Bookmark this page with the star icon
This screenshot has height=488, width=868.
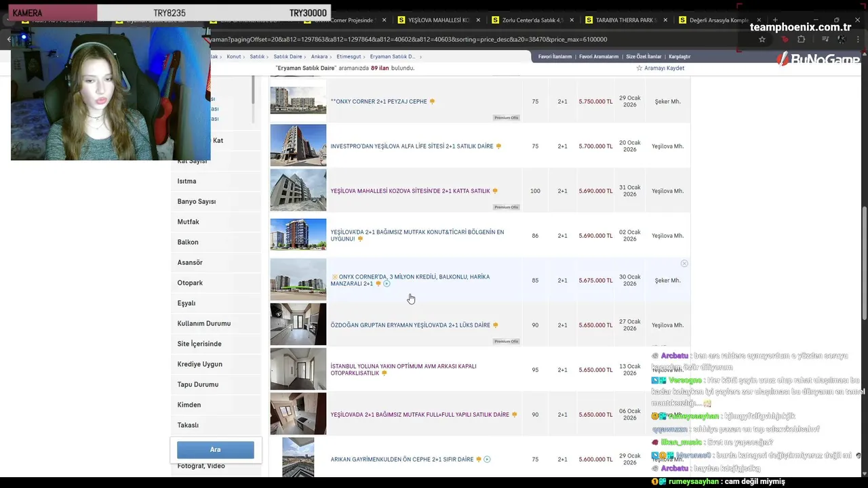tap(762, 39)
